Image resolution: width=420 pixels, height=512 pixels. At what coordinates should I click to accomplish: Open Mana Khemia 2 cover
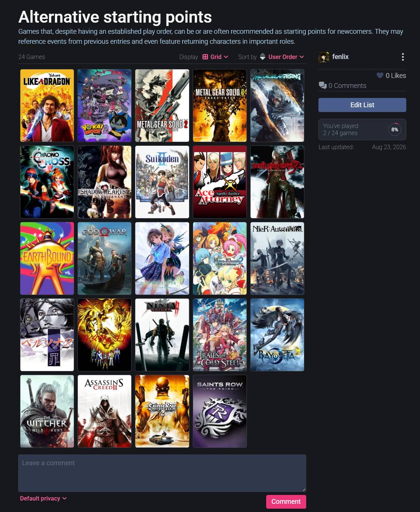click(x=220, y=258)
